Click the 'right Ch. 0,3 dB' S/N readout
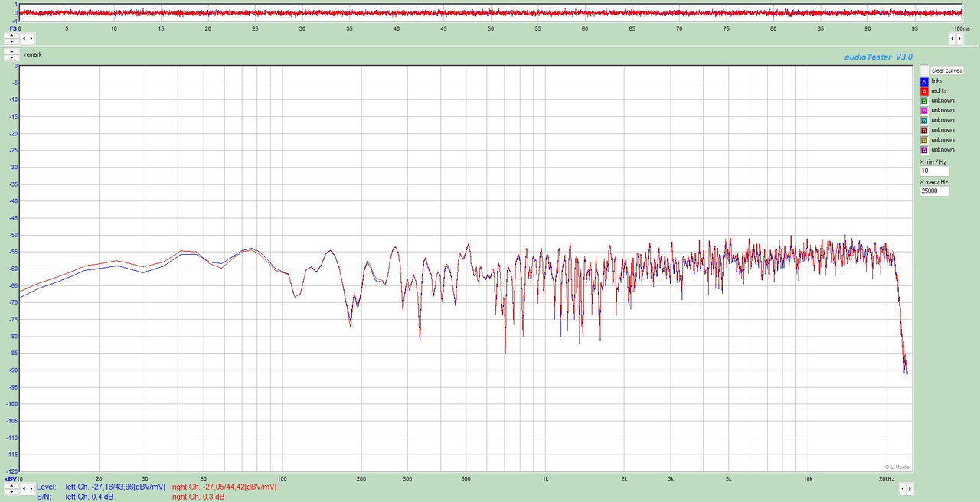Image resolution: width=980 pixels, height=502 pixels. click(198, 497)
